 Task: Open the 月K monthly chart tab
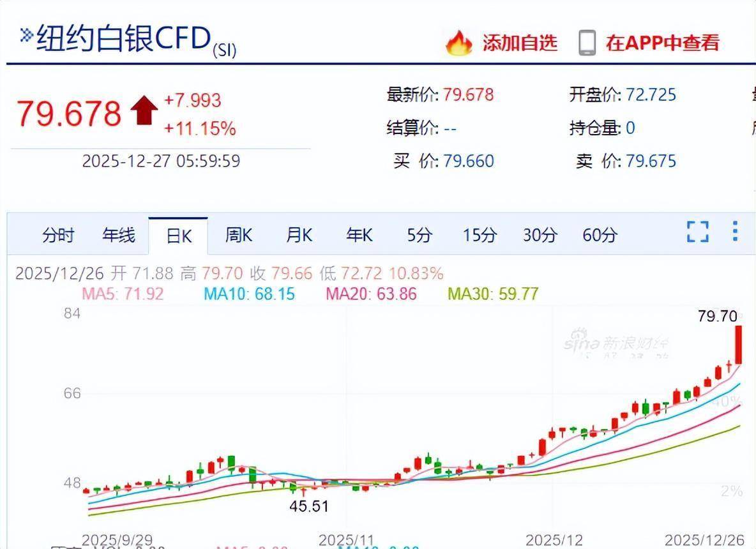(x=298, y=236)
